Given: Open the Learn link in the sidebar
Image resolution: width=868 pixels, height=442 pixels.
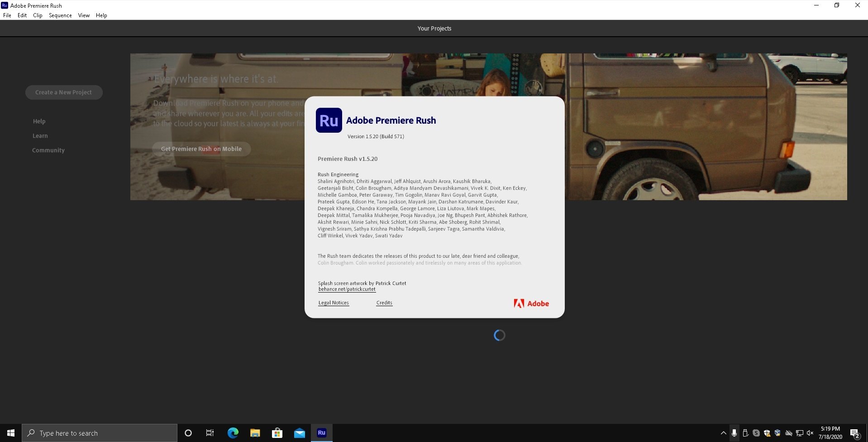Looking at the screenshot, I should click(40, 136).
